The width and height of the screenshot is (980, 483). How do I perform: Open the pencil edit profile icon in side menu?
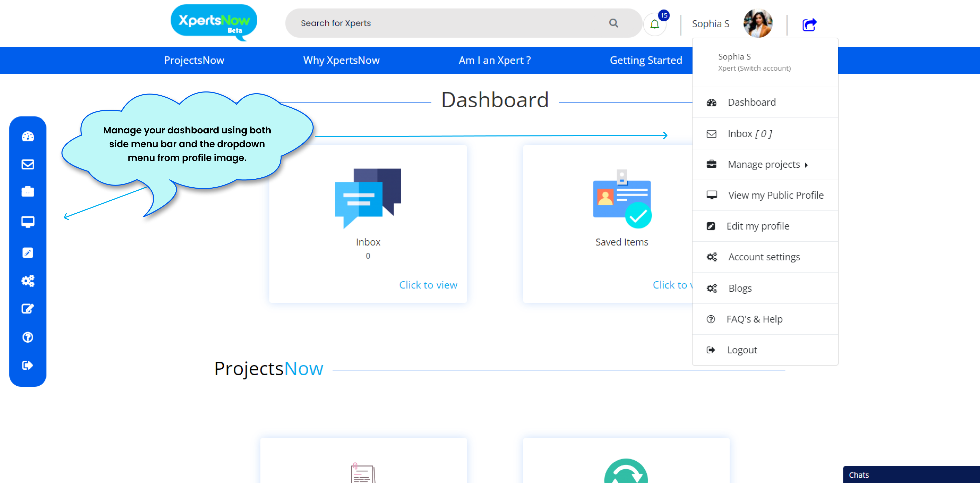(x=28, y=253)
